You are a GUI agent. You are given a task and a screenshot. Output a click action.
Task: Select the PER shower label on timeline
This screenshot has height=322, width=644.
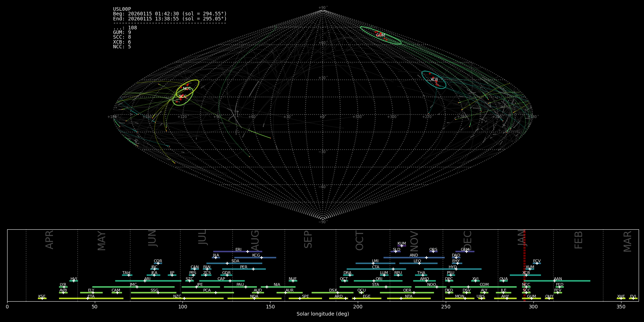click(244, 267)
